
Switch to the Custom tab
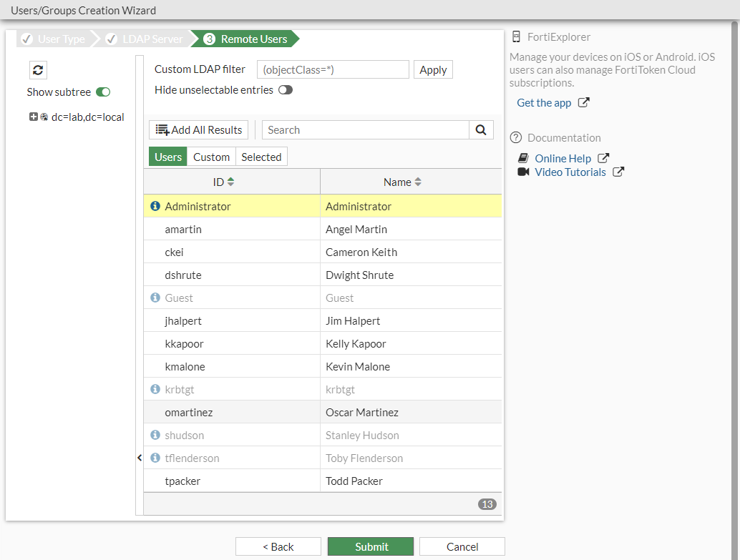pyautogui.click(x=211, y=157)
